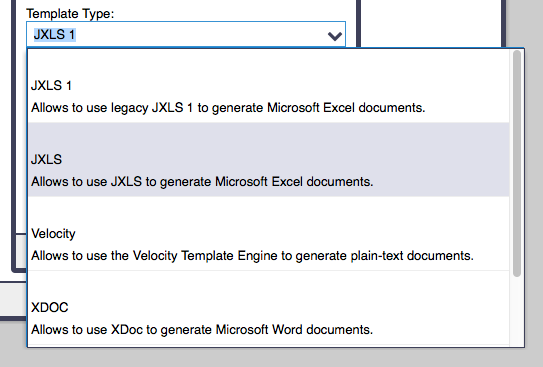Image resolution: width=543 pixels, height=367 pixels.
Task: Select the JXLS 1 option
Action: click(269, 86)
